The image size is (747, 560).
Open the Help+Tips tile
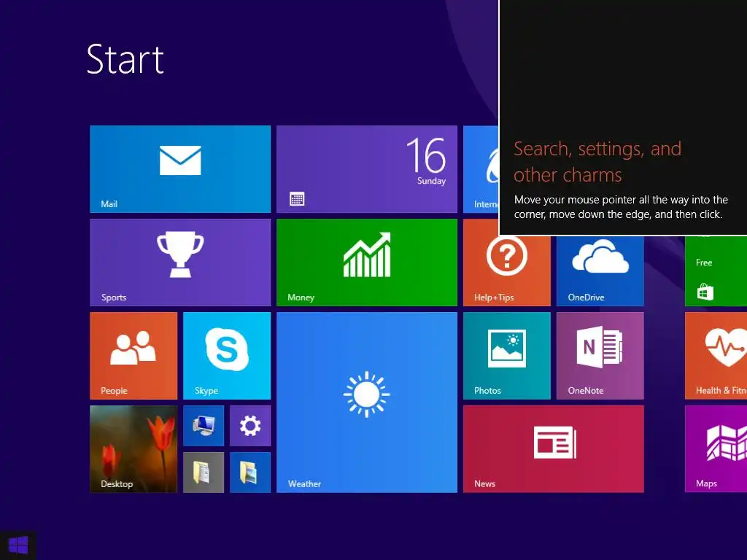[507, 271]
